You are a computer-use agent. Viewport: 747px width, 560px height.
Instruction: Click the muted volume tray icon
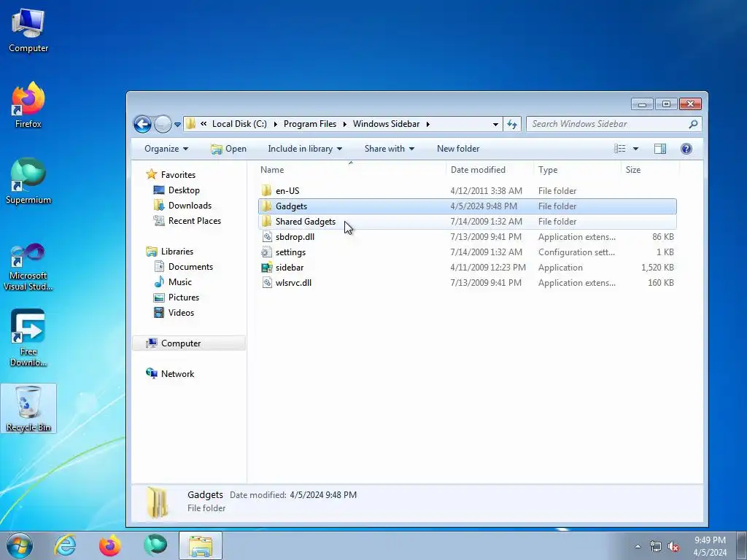pos(673,547)
